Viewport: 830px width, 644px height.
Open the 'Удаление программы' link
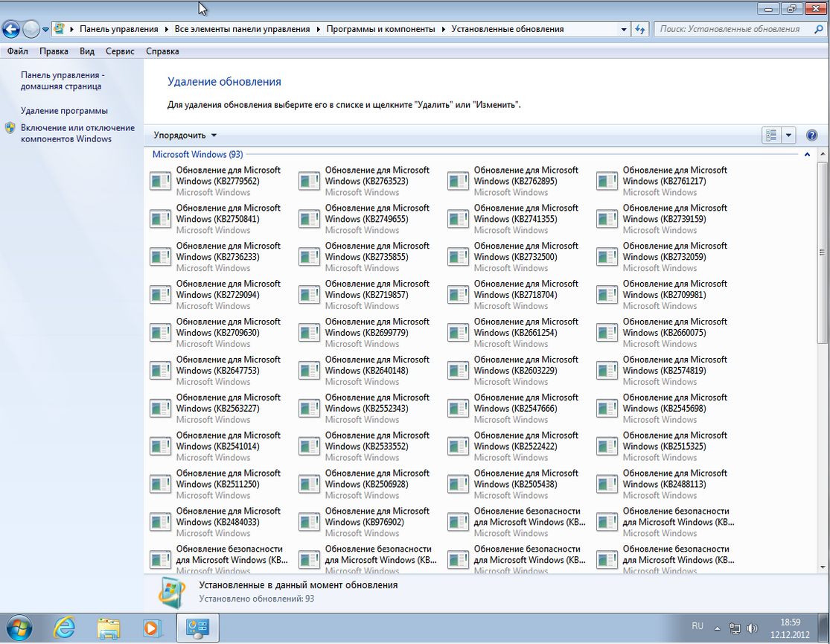[x=64, y=111]
